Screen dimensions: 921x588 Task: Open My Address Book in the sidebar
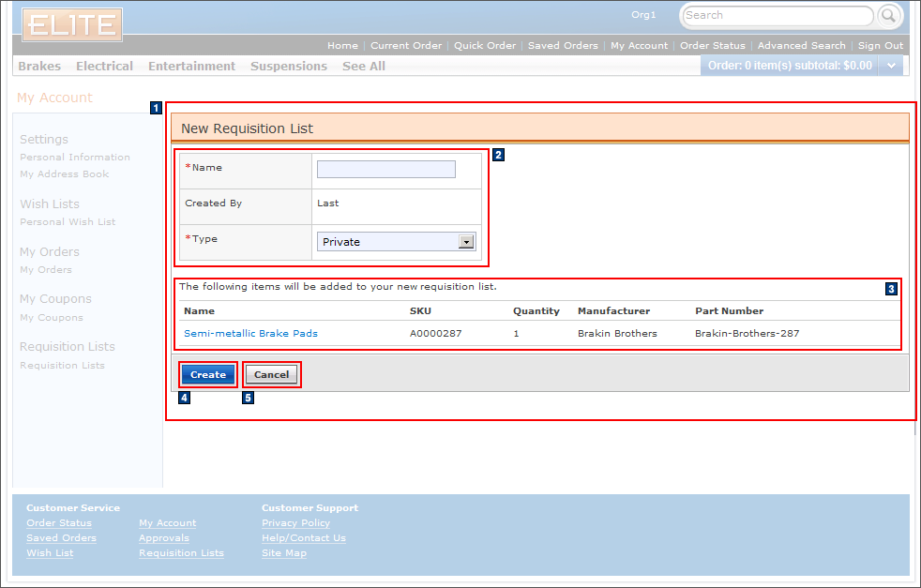coord(64,173)
